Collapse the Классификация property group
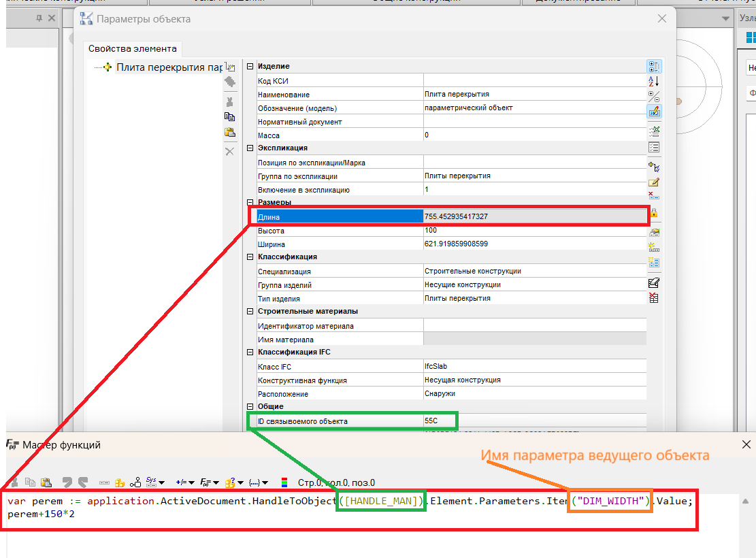Image resolution: width=756 pixels, height=558 pixels. pos(250,257)
